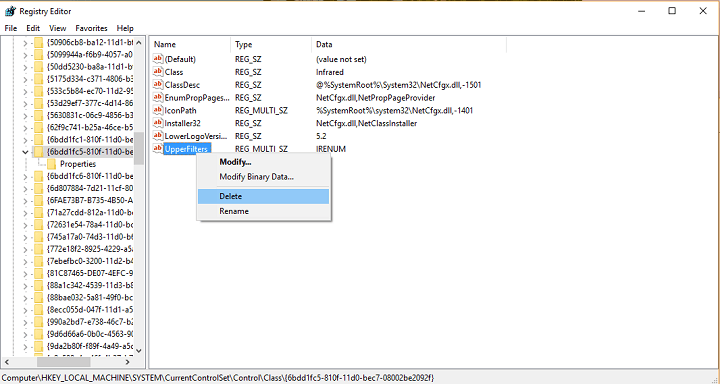Open the Help menu
The width and height of the screenshot is (720, 384).
[125, 28]
